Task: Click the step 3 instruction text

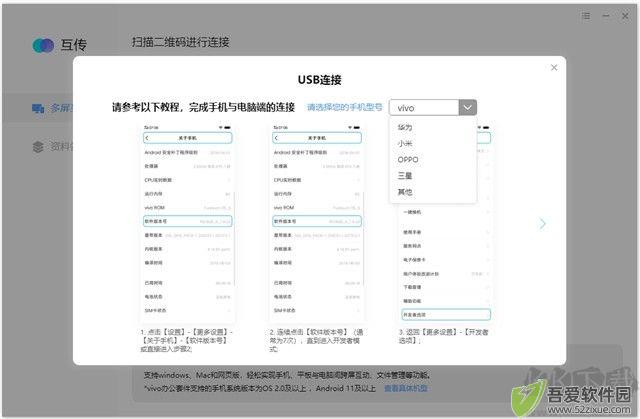Action: [x=444, y=336]
